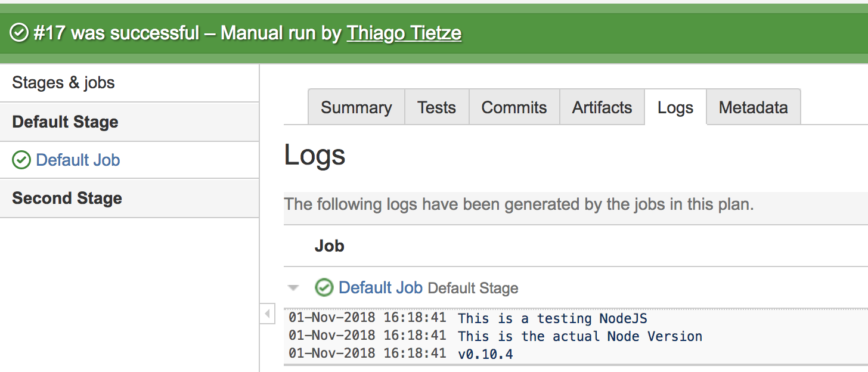Open Thiago Tietze user profile link

(x=404, y=33)
